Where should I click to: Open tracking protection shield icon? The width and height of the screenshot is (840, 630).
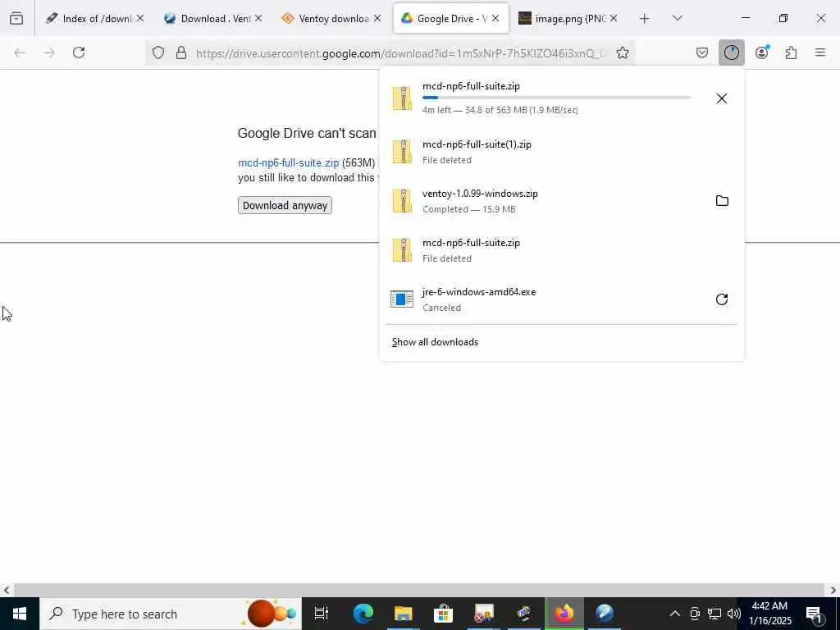[158, 52]
